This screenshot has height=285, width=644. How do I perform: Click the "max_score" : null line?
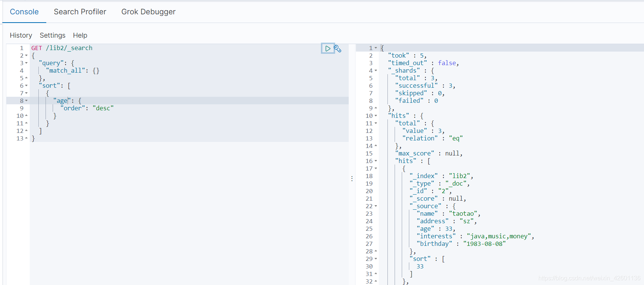(x=429, y=153)
